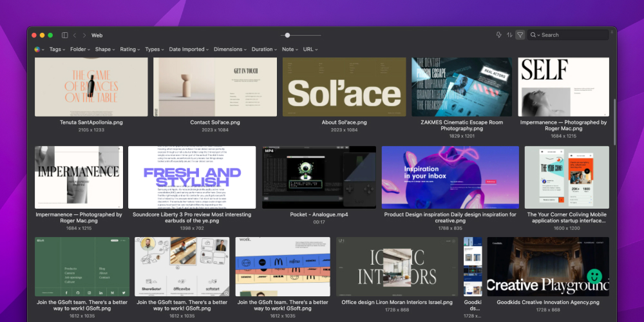
Task: Open the Dimensions filter dropdown
Action: (230, 50)
